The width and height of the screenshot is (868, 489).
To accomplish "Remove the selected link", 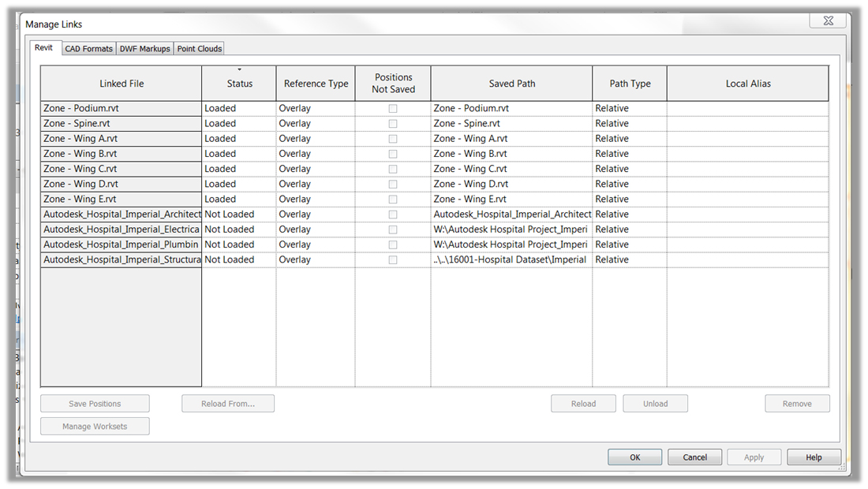I will 797,403.
